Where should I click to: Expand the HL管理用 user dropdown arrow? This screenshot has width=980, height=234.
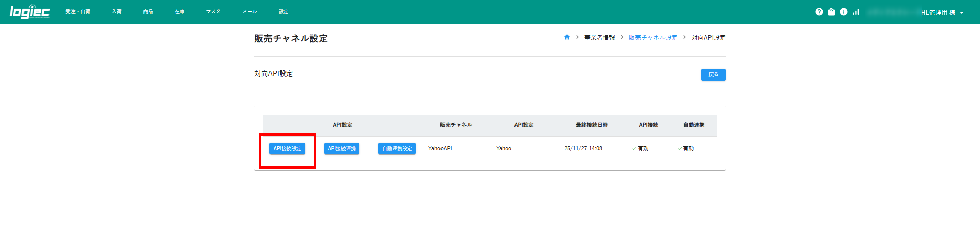[962, 13]
